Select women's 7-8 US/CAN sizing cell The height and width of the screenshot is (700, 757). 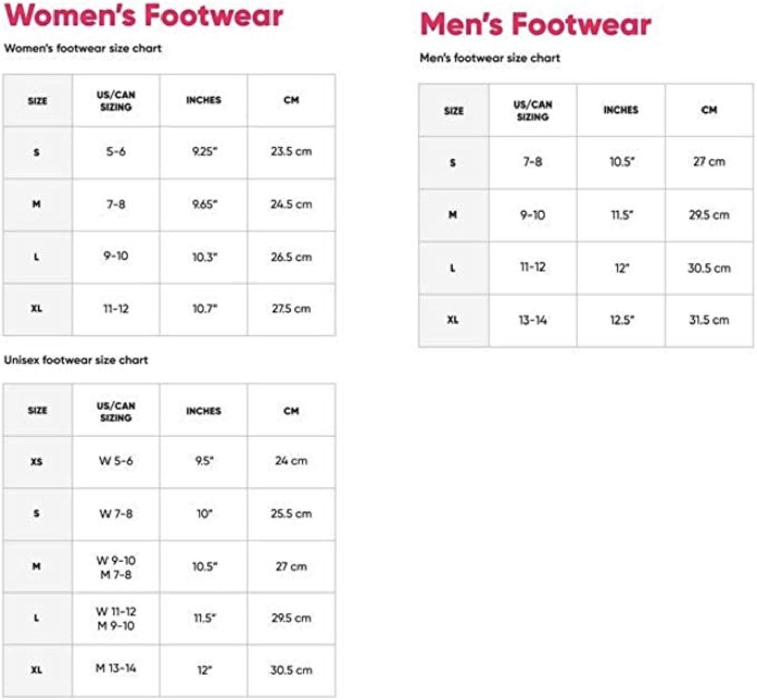[116, 204]
